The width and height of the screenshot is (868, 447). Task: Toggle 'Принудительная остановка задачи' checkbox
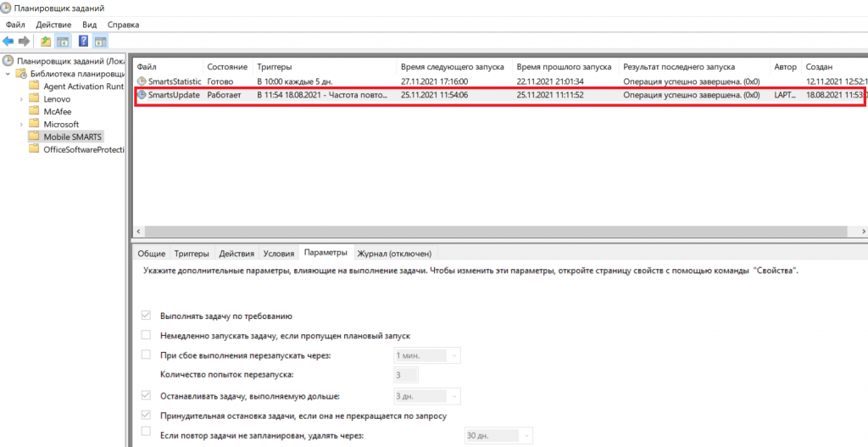[146, 416]
